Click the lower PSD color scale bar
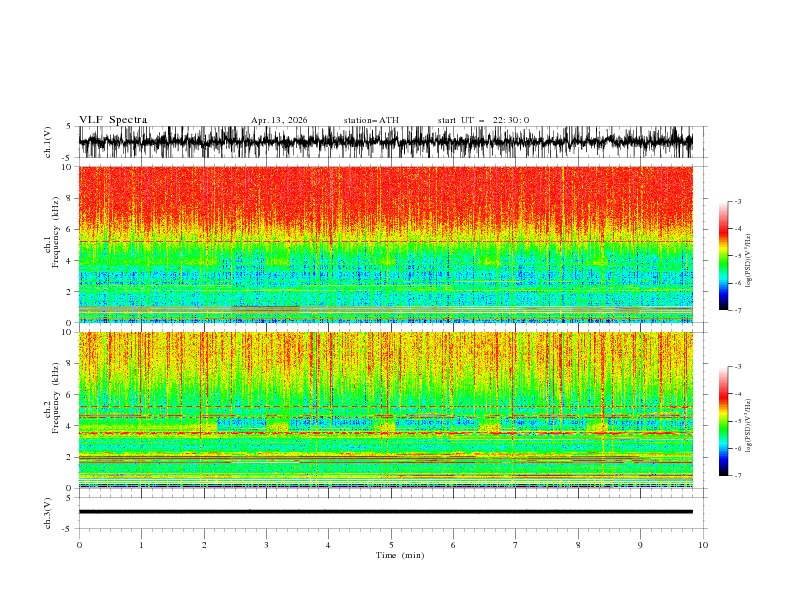 [723, 421]
